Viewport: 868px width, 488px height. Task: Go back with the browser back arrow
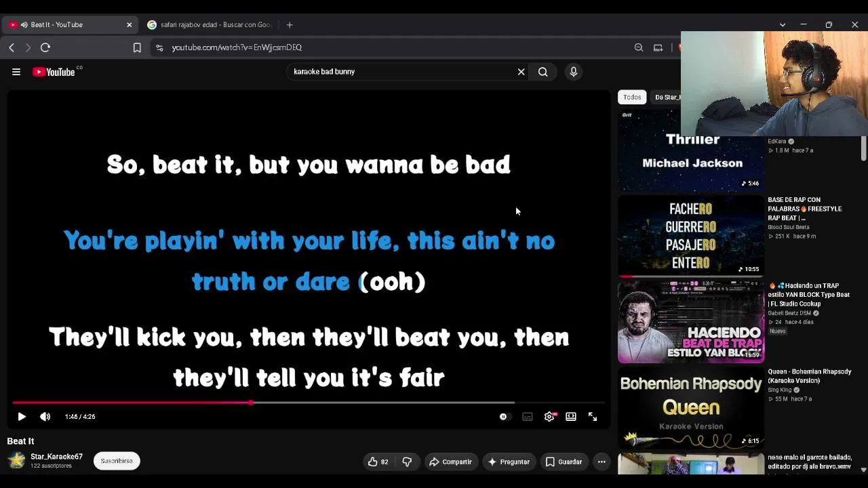[x=12, y=47]
